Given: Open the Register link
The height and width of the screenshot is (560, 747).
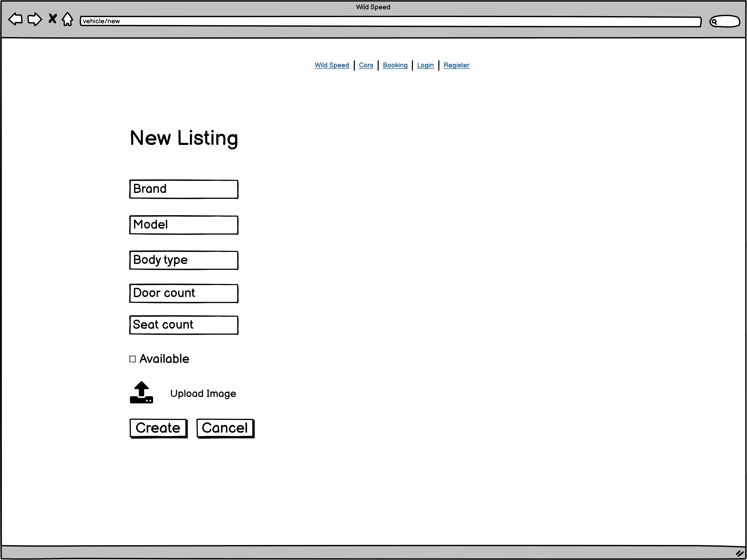Looking at the screenshot, I should click(x=456, y=65).
